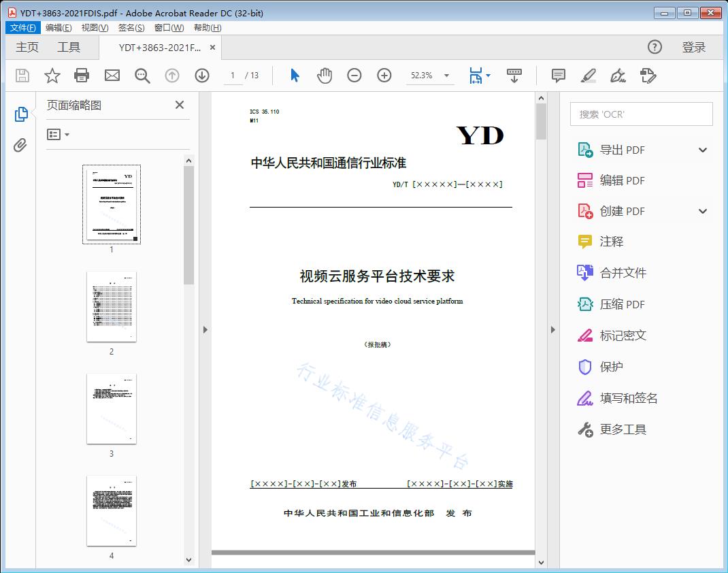This screenshot has height=573, width=728.
Task: Open the print dialog with the printer icon
Action: [82, 76]
